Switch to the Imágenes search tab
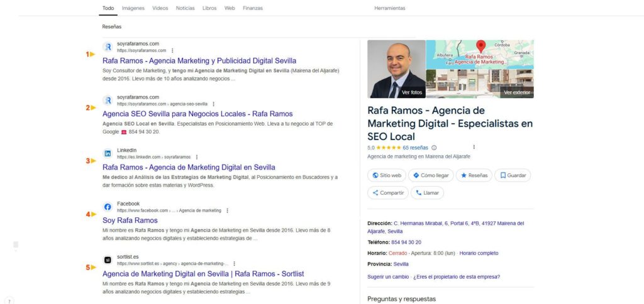Viewport: 644px width, 304px height. point(133,8)
